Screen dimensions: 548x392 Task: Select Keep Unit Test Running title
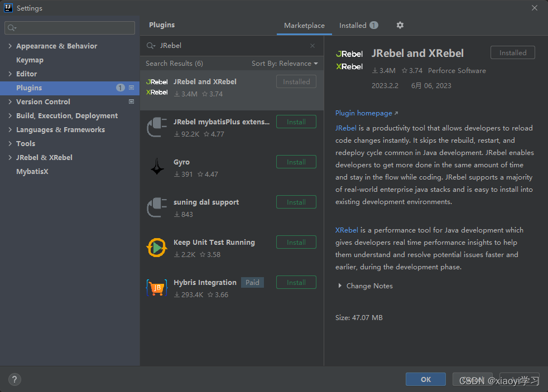click(214, 242)
